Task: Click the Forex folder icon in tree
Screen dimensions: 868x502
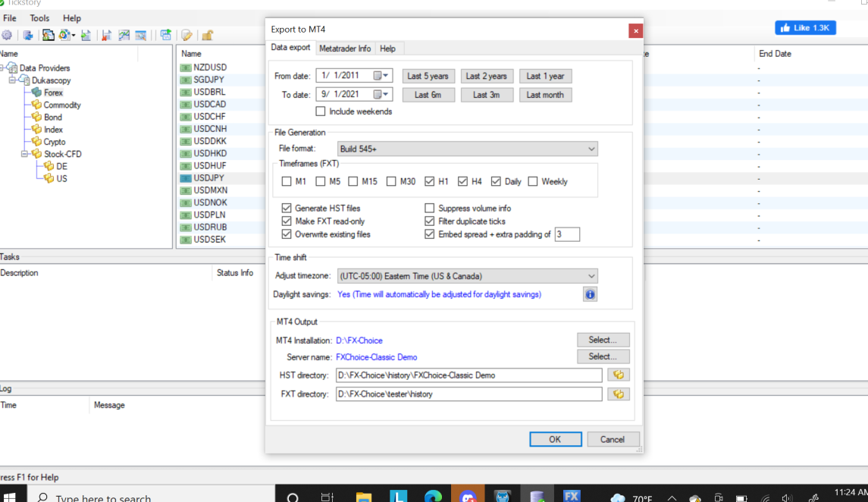Action: (x=36, y=93)
